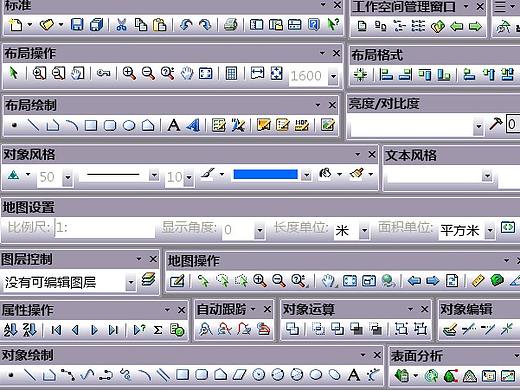Select the ellipse tool in layout drawing
Viewport: 520px width, 390px height.
(x=129, y=126)
